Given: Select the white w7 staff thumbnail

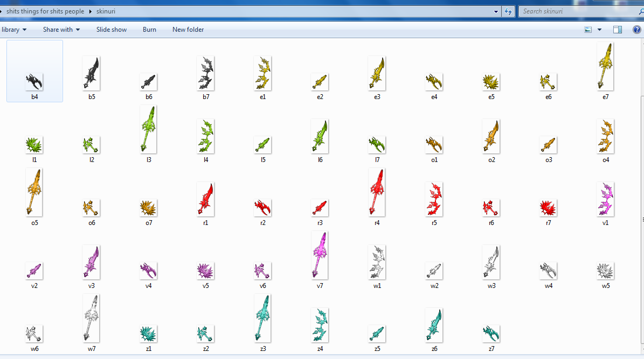Looking at the screenshot, I should click(92, 318).
